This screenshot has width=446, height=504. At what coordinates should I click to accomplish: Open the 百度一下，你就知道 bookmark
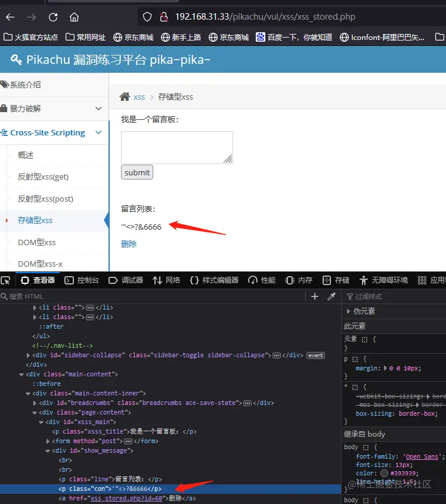click(x=294, y=38)
